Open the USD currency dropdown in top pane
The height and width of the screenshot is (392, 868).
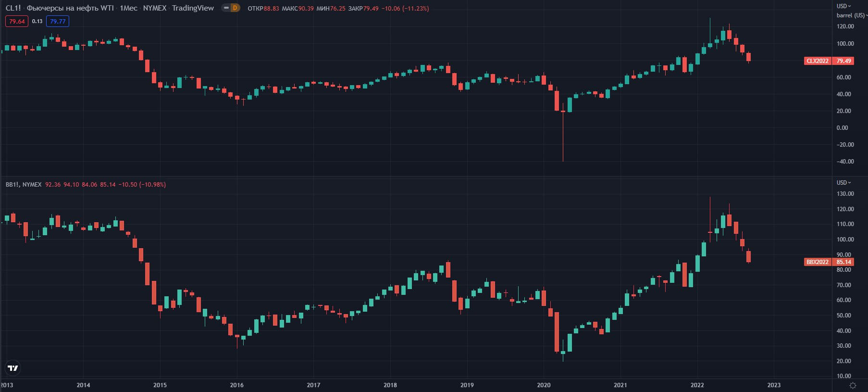coord(843,6)
